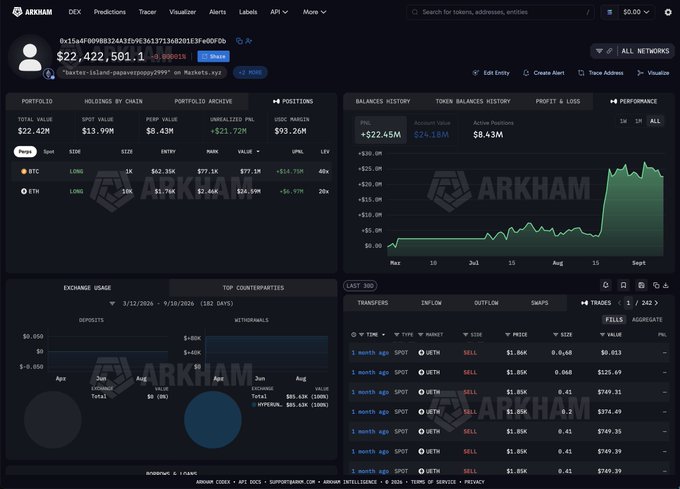680x489 pixels.
Task: Click the link chain icon beside All Networks
Action: [609, 51]
